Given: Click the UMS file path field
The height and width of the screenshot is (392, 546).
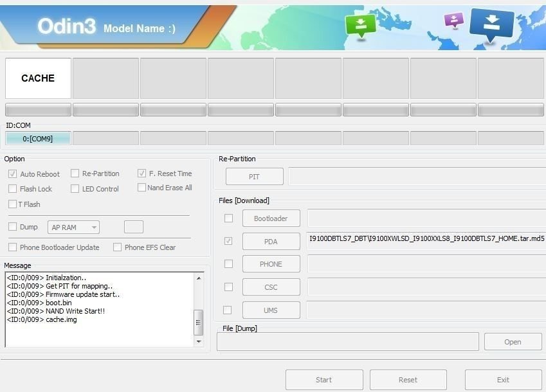Looking at the screenshot, I should point(426,310).
